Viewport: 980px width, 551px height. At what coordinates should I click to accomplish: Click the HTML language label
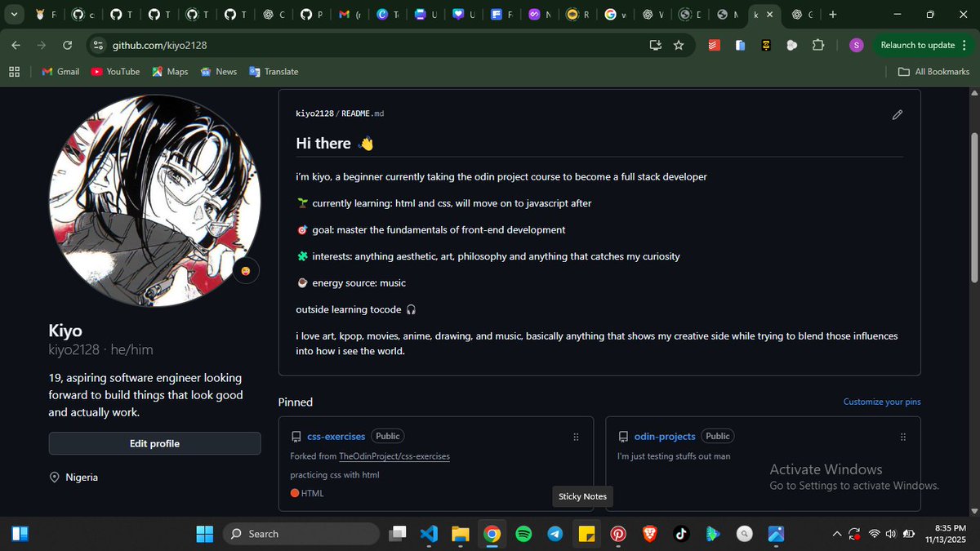pos(313,493)
